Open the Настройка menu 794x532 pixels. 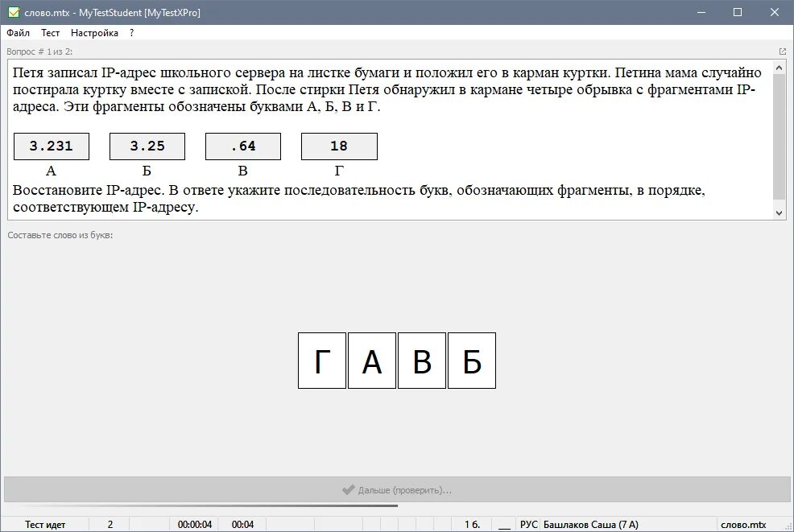(94, 33)
